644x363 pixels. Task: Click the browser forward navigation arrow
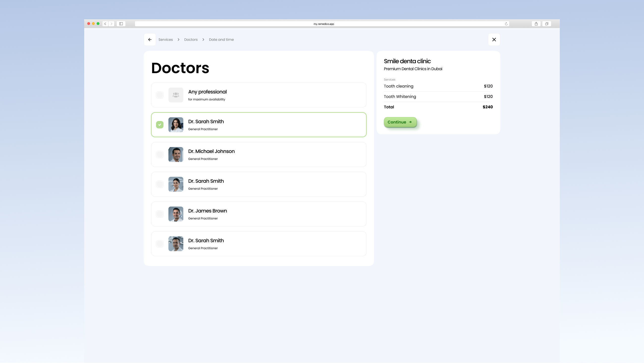[111, 24]
